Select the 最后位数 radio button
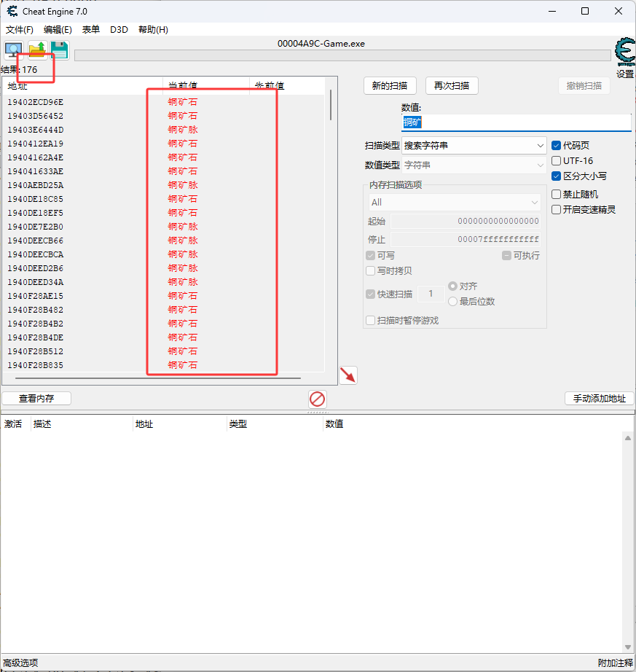This screenshot has height=672, width=636. [452, 302]
